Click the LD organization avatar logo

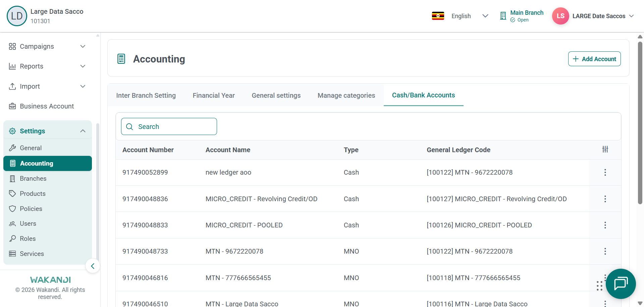click(17, 16)
